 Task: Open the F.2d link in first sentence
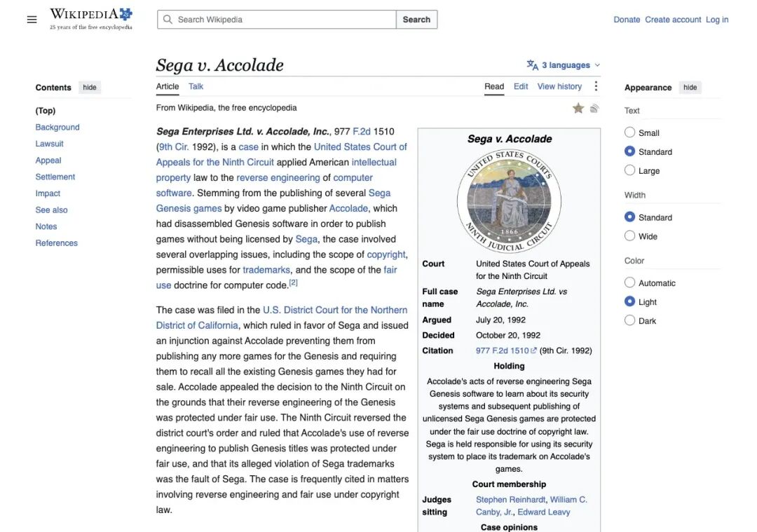[362, 131]
